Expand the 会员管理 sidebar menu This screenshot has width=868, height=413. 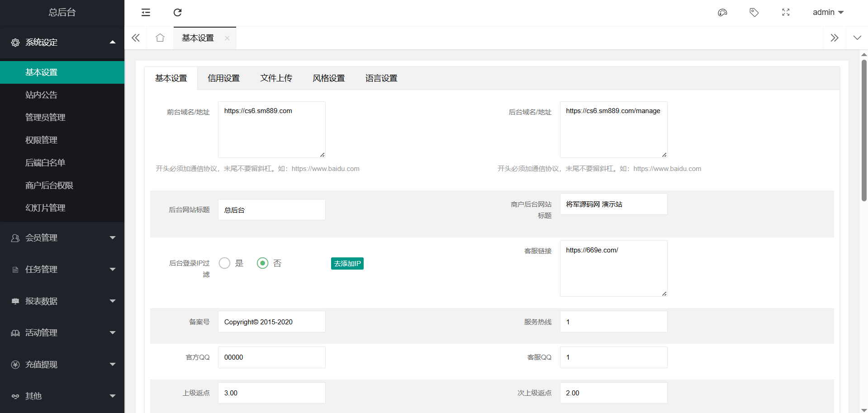click(62, 238)
